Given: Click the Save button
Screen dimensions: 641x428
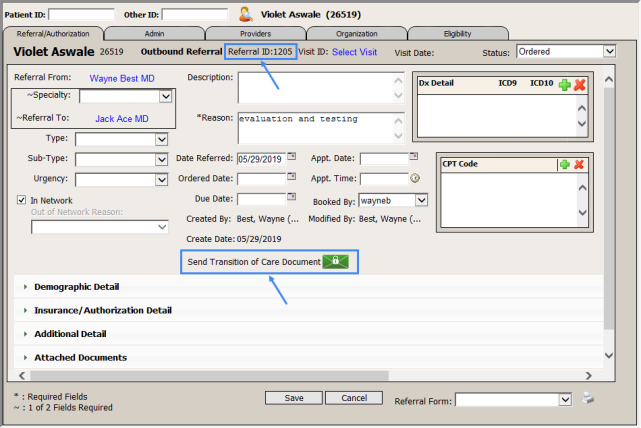Looking at the screenshot, I should click(x=294, y=398).
